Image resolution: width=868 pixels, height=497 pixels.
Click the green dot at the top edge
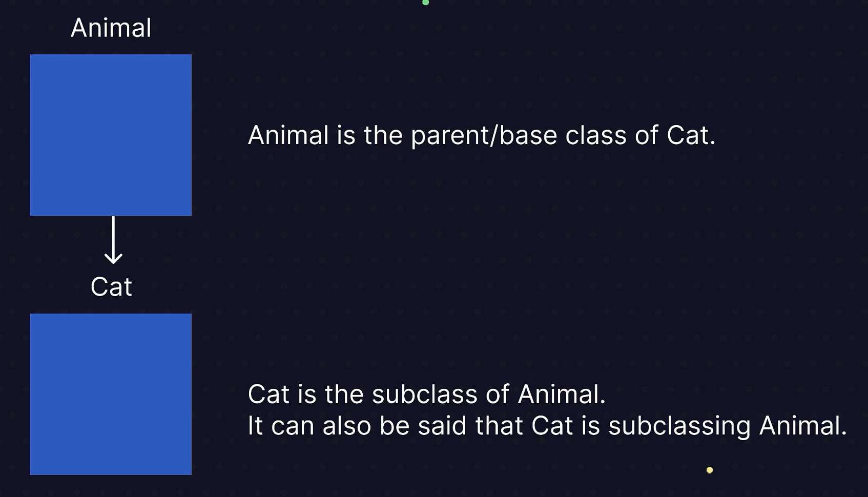[425, 2]
